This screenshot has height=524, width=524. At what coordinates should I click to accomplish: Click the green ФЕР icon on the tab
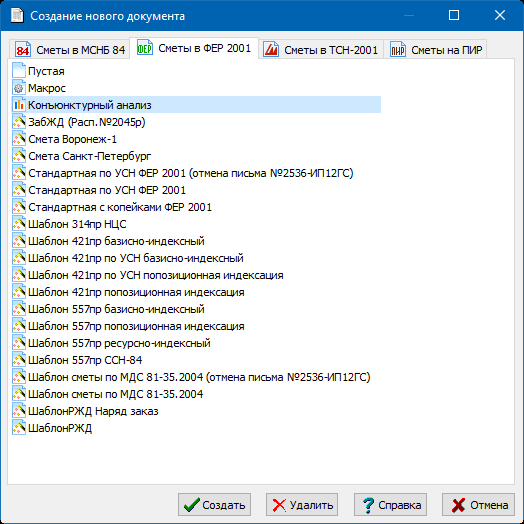(145, 48)
